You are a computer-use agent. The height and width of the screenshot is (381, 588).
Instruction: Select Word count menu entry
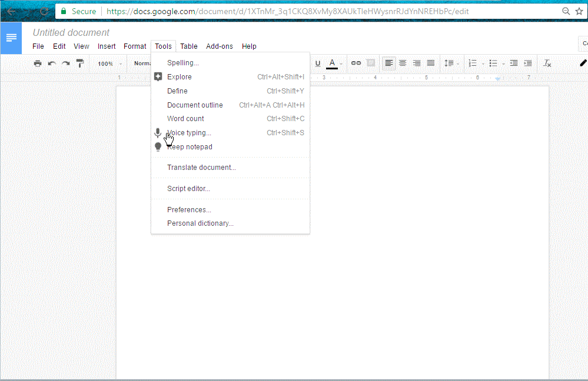(x=230, y=119)
